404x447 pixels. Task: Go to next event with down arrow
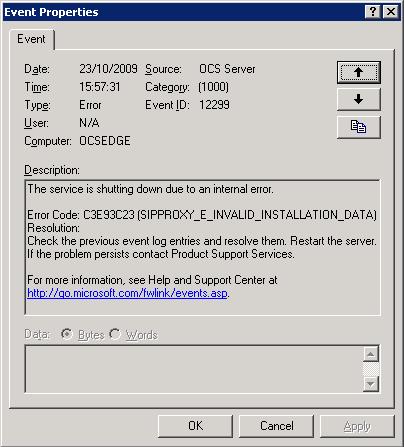pos(358,99)
